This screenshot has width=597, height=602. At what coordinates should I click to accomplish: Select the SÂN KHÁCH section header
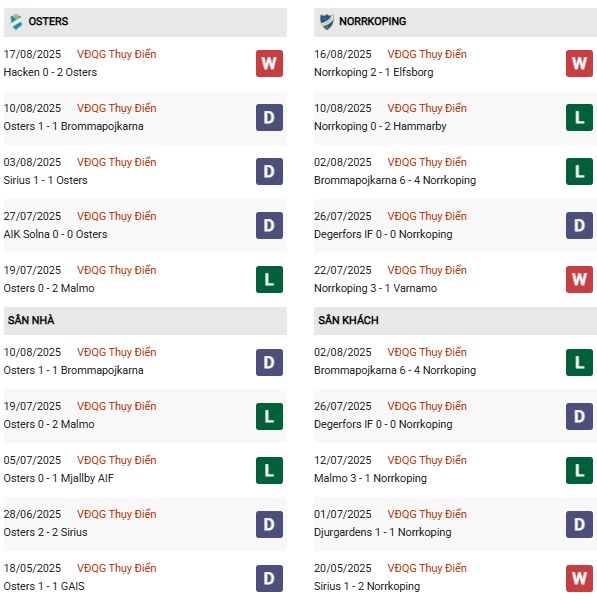[x=455, y=320]
